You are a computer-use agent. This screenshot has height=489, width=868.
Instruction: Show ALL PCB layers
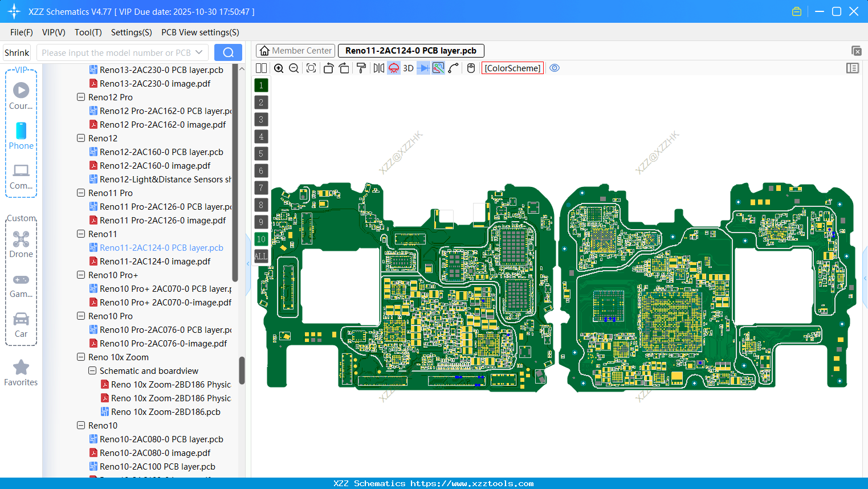coord(261,256)
